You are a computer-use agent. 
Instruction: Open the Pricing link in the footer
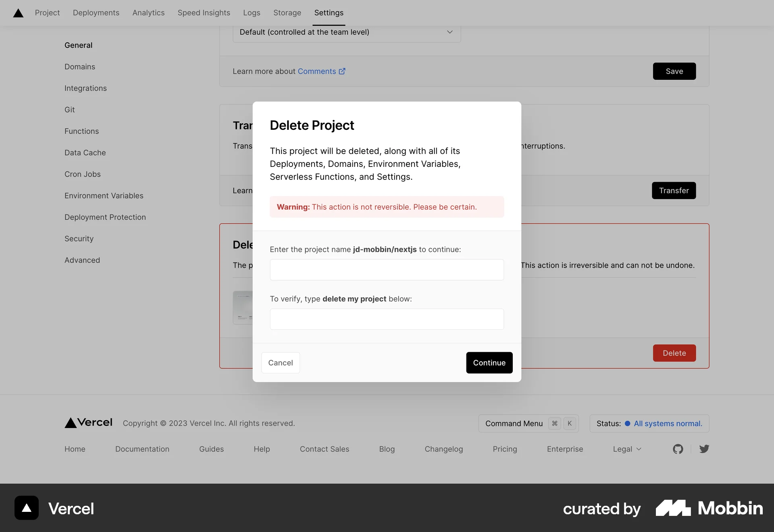(505, 449)
